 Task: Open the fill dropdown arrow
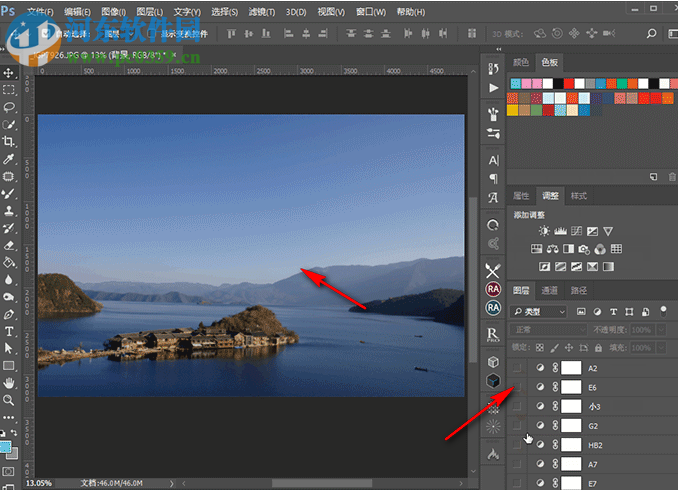[662, 348]
